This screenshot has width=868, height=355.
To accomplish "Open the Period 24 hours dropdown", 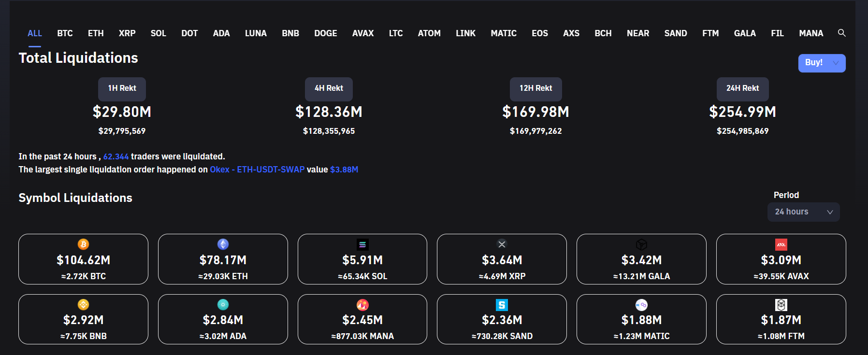I will tap(803, 212).
